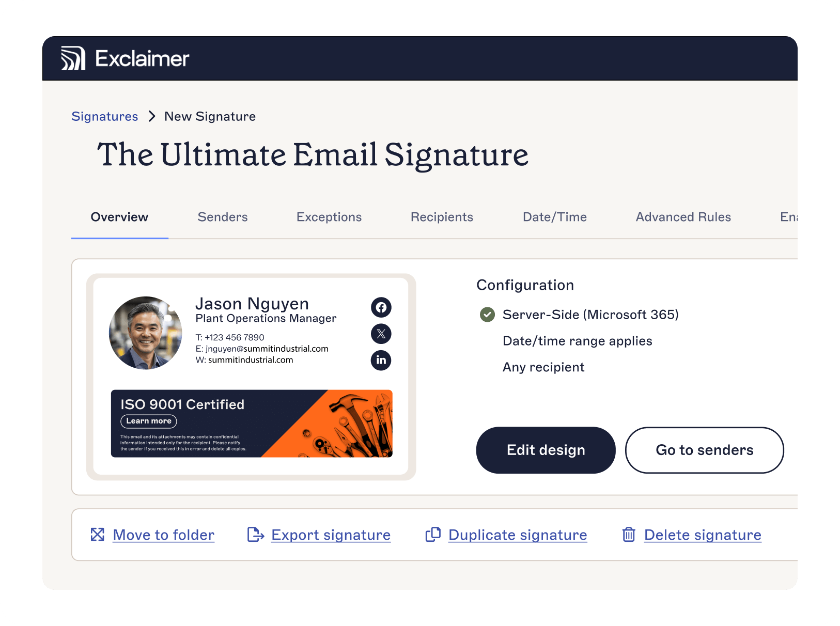This screenshot has width=840, height=626.
Task: Click the Exclaimer logo icon
Action: 73,58
